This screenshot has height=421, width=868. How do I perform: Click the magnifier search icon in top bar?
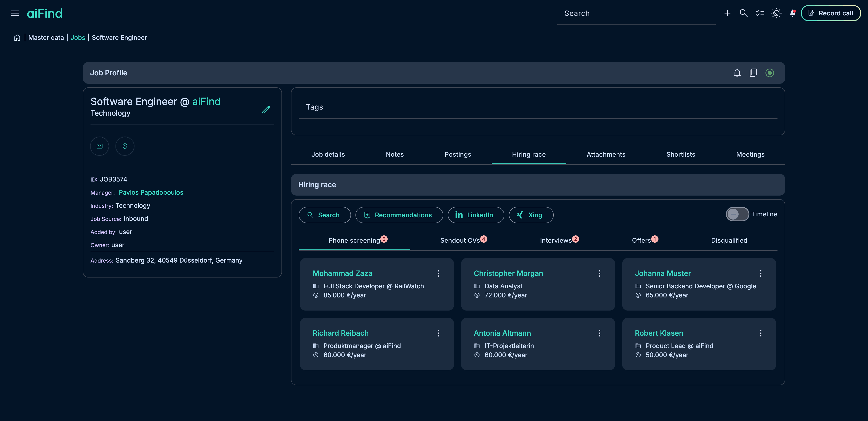click(x=743, y=13)
